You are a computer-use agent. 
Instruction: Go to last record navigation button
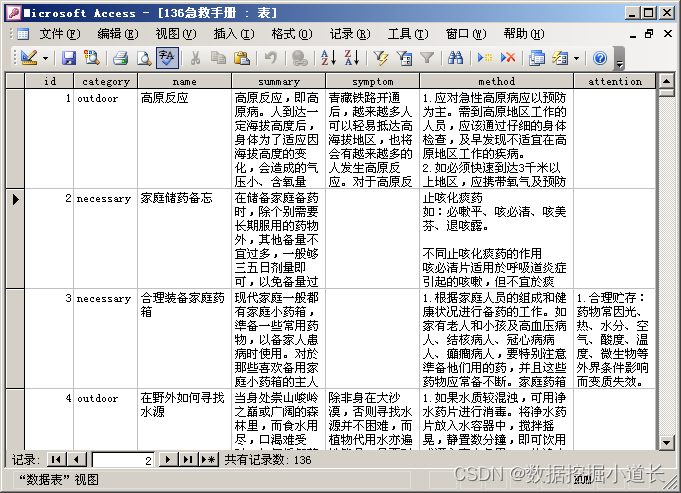point(188,460)
